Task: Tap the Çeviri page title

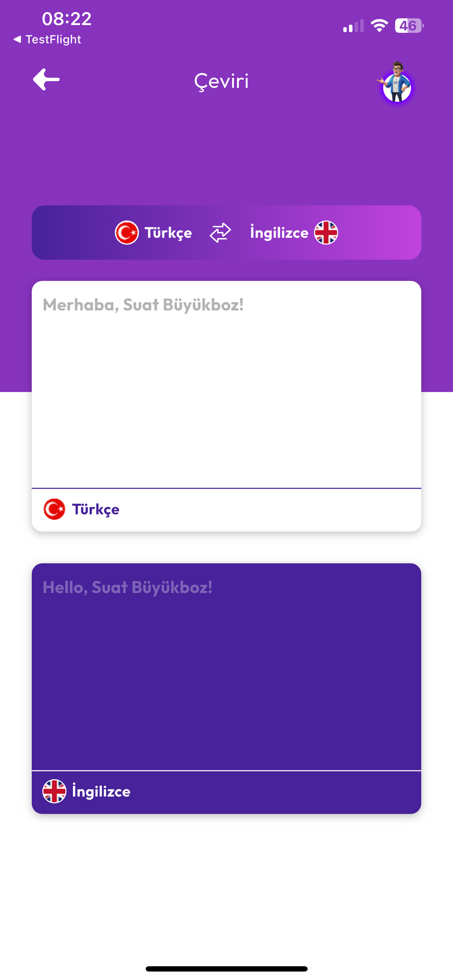Action: [221, 81]
